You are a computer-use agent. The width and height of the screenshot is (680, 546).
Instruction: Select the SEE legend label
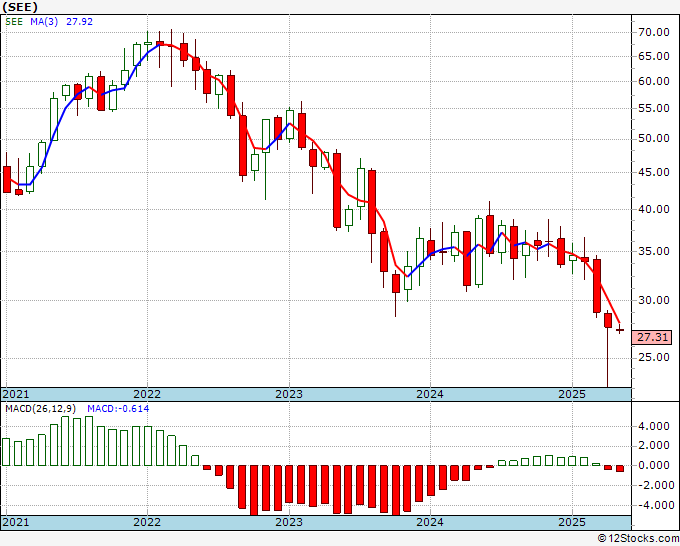click(14, 22)
